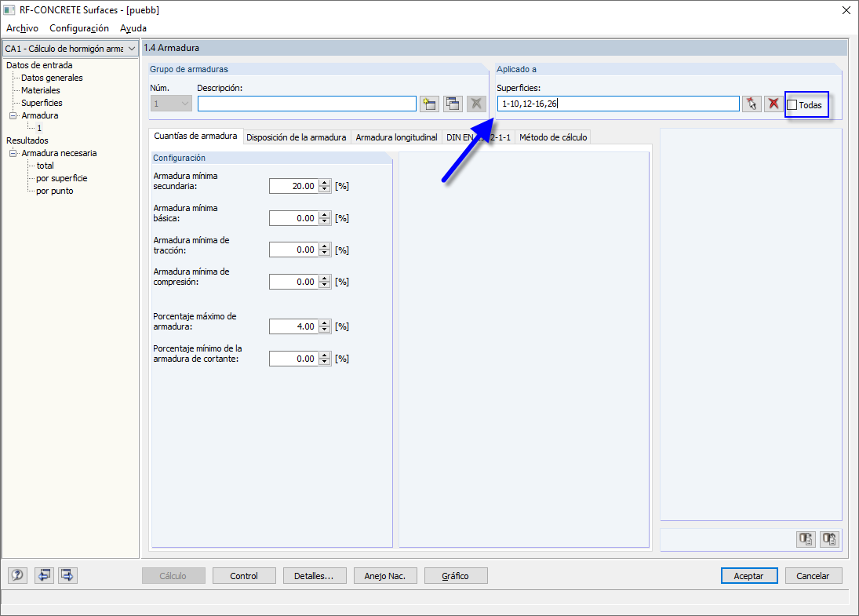
Task: Click the Armadura mínima básica 0.00 field
Action: pyautogui.click(x=294, y=218)
